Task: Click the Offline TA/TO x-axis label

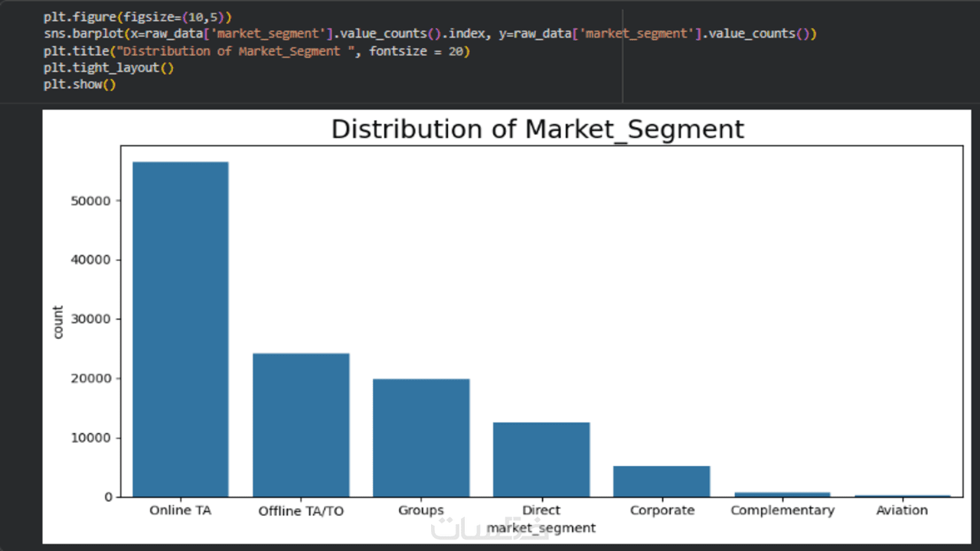Action: [x=301, y=511]
